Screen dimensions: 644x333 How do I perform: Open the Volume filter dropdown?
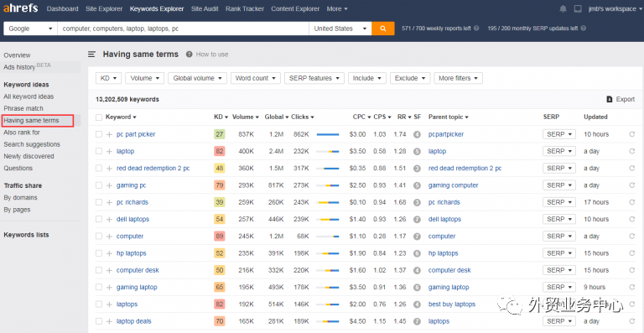144,78
